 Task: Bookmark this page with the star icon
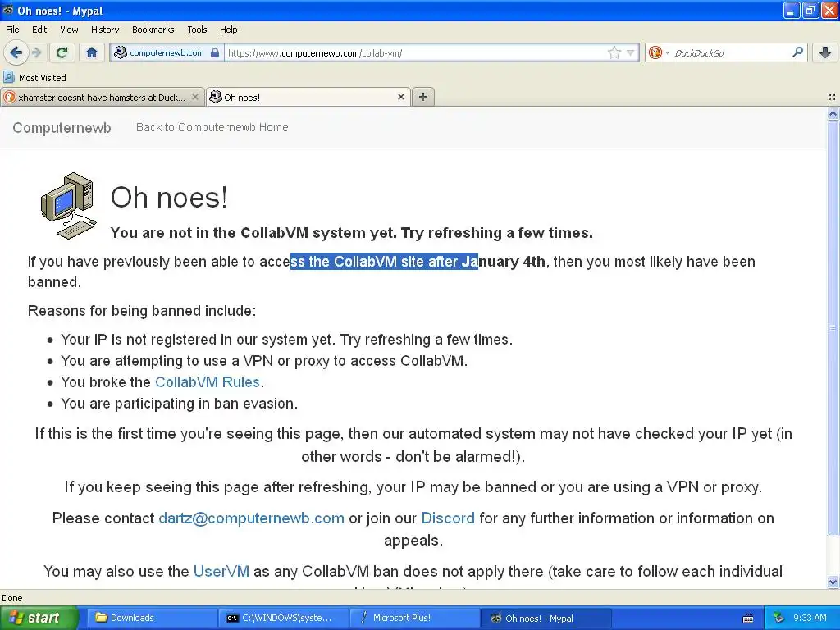(x=614, y=52)
